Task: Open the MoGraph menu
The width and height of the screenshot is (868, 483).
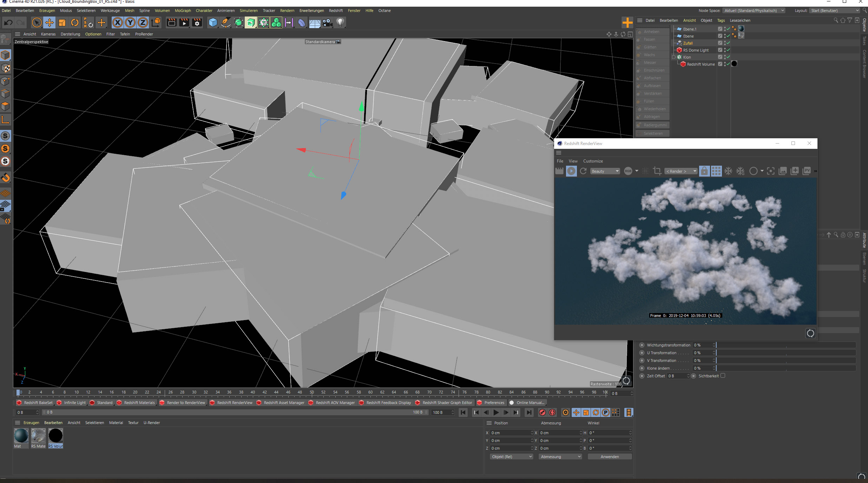Action: [183, 11]
